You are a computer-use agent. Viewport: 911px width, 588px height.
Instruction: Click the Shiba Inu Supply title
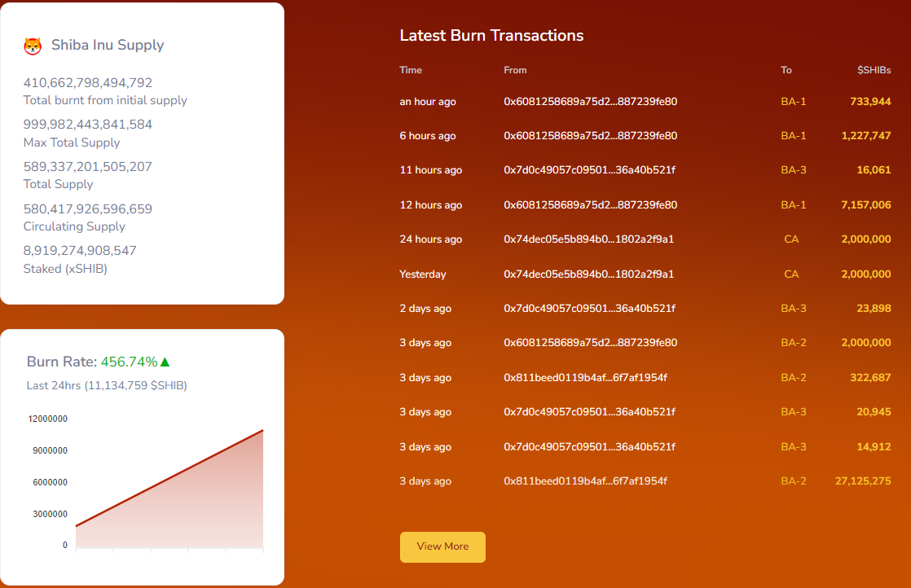(108, 46)
